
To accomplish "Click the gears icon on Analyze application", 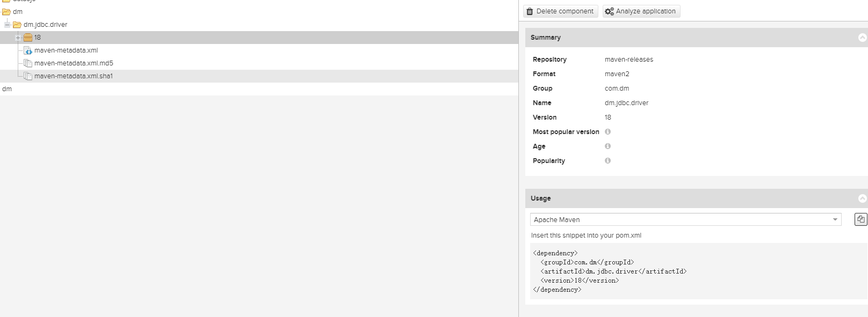I will tap(609, 11).
